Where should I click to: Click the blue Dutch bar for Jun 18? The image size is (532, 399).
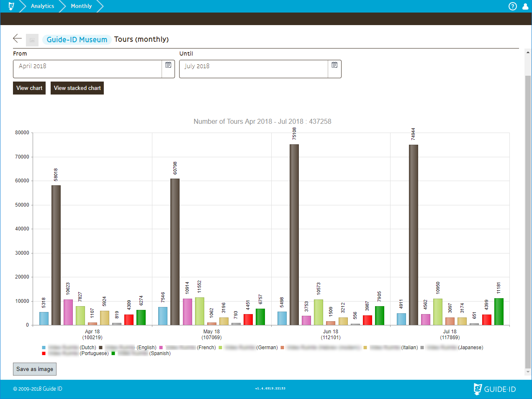[282, 318]
